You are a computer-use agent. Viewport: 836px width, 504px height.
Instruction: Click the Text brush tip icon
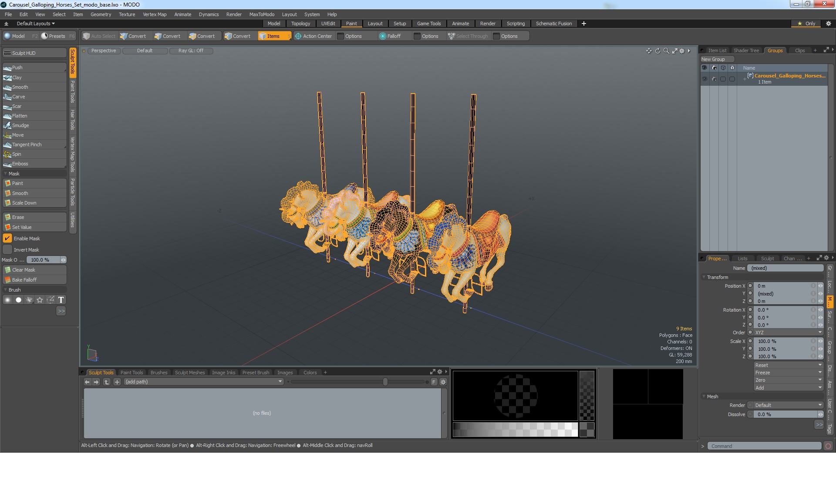[x=61, y=300]
